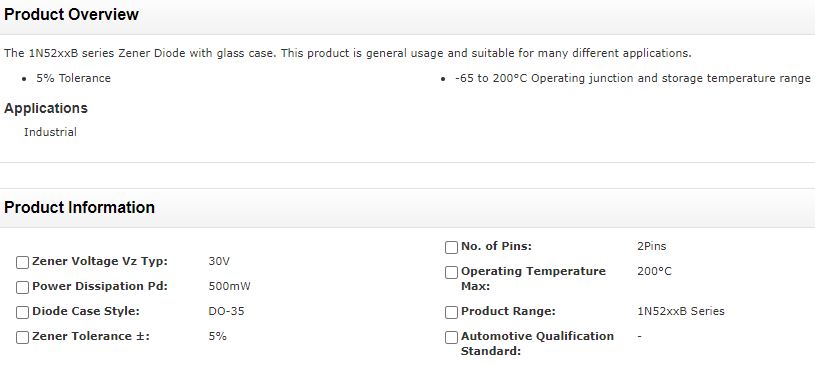Click the Product Overview section header
815x366 pixels.
pyautogui.click(x=71, y=15)
